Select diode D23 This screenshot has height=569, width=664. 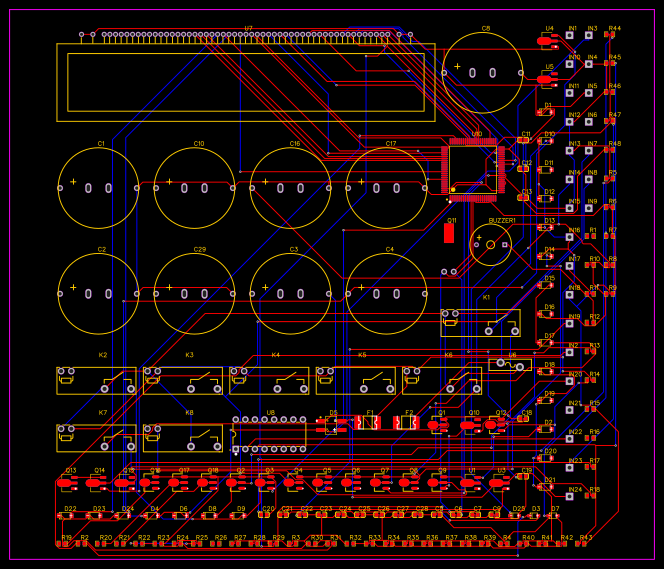[x=96, y=516]
